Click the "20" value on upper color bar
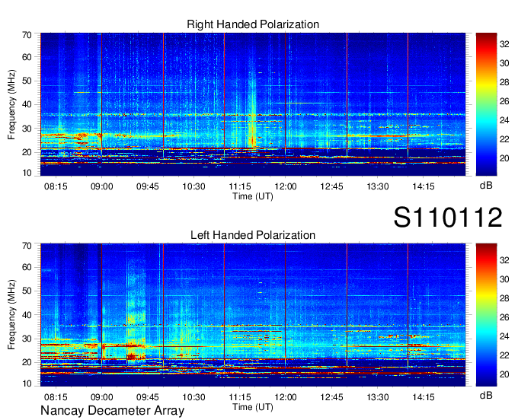This screenshot has width=518, height=420. tap(504, 158)
